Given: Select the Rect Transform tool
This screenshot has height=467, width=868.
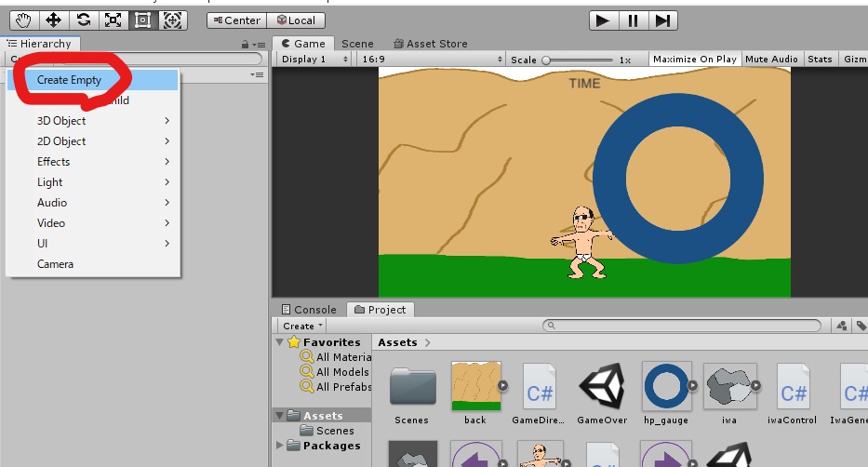Looking at the screenshot, I should point(143,20).
